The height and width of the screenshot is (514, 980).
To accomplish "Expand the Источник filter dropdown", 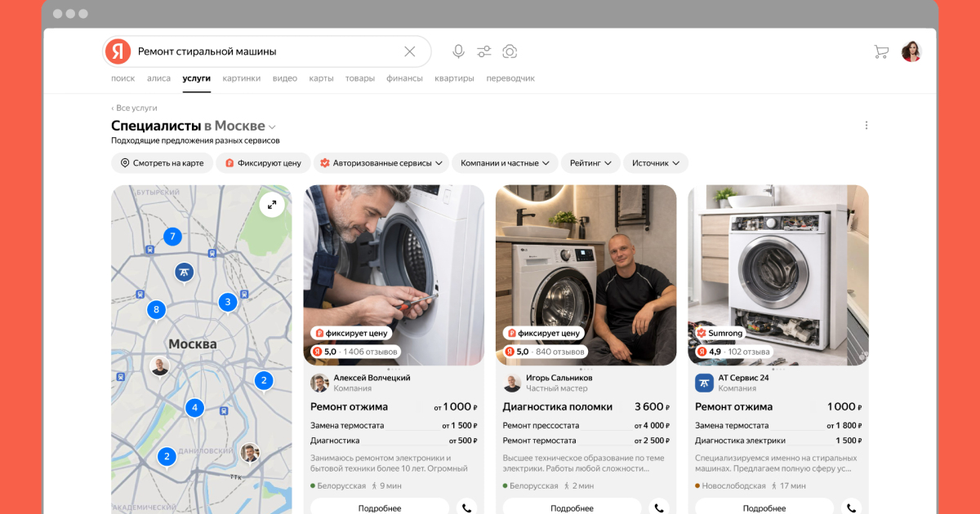I will pyautogui.click(x=655, y=163).
